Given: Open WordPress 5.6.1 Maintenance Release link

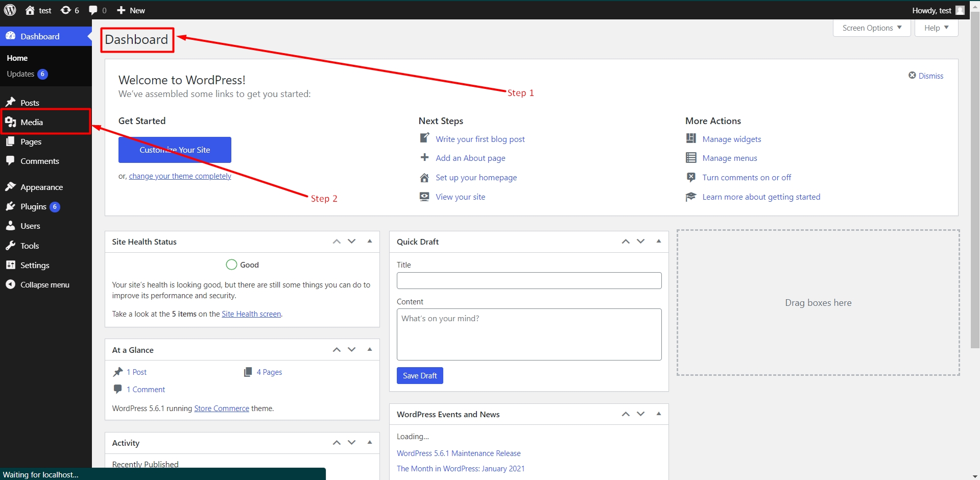Looking at the screenshot, I should 459,453.
